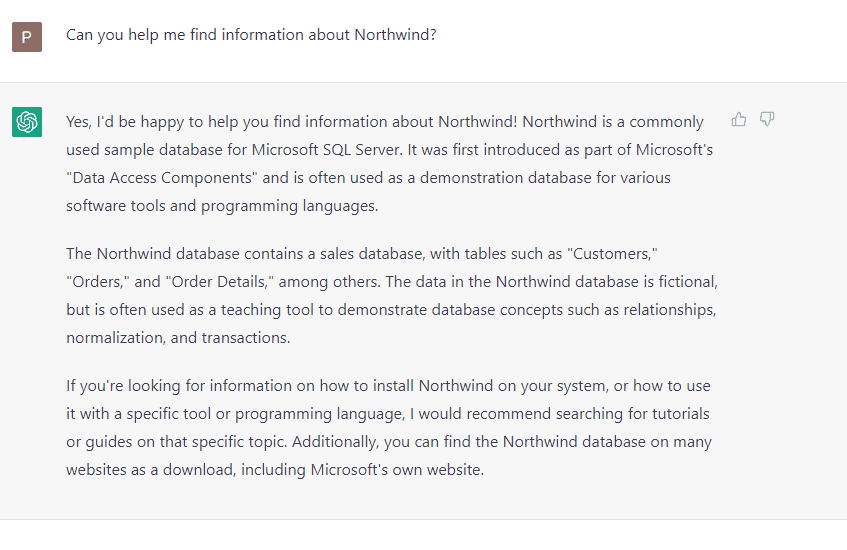The image size is (847, 550).
Task: Click the ChatGPT logo avatar
Action: pos(27,122)
